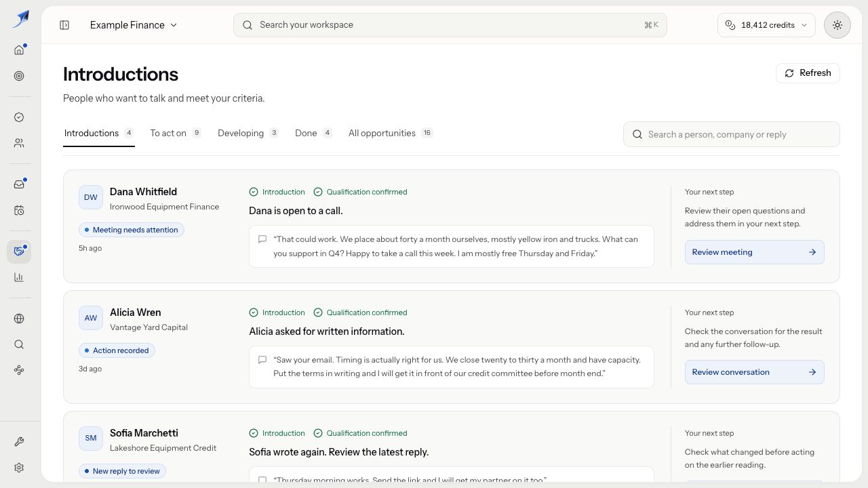Click the Alicia Wren name
Screen dimensions: 868x488
tap(136, 312)
